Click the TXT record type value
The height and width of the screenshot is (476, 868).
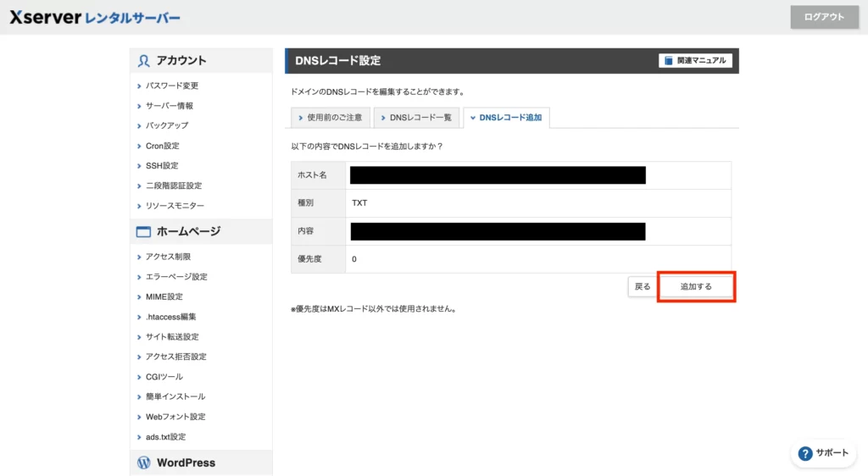359,203
